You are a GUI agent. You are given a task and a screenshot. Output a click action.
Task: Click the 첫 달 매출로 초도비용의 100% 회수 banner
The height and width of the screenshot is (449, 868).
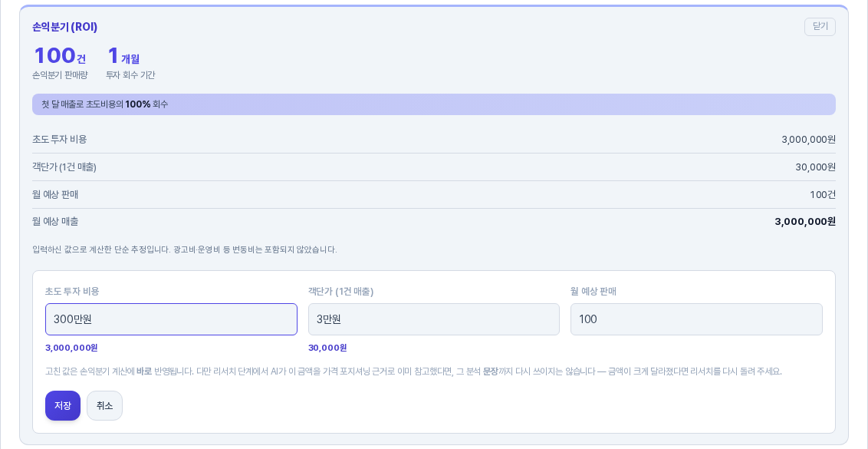pyautogui.click(x=433, y=104)
